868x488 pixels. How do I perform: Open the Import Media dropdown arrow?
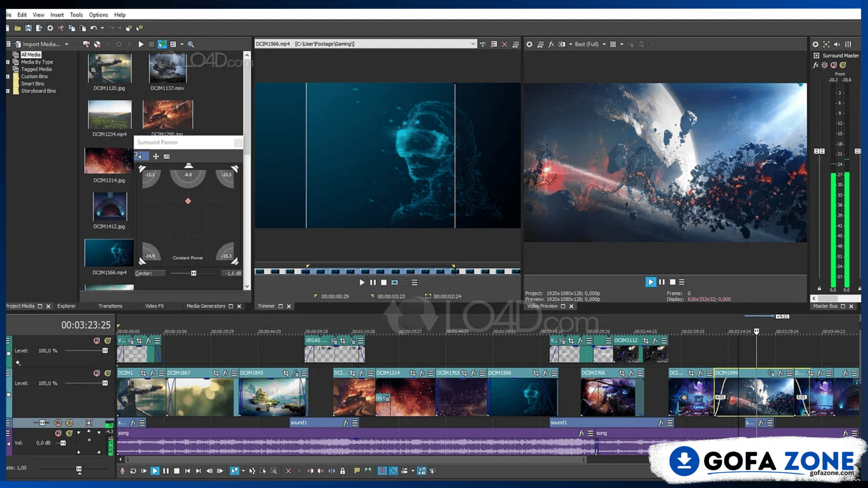point(66,44)
